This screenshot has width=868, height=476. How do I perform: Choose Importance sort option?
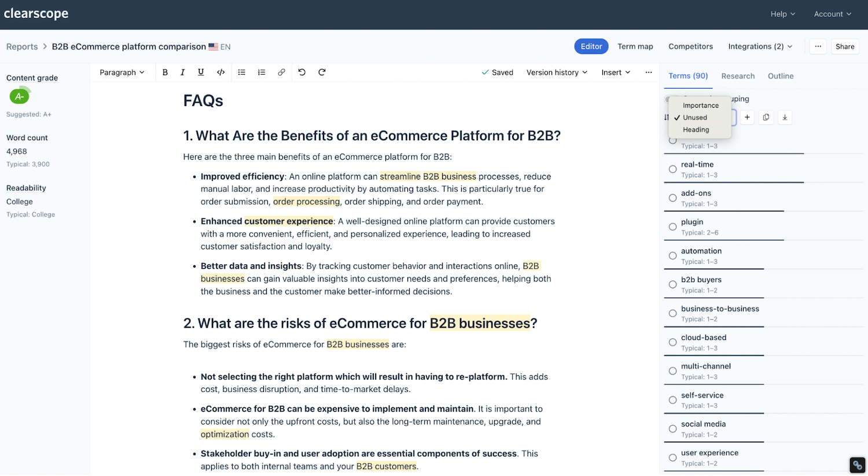700,105
